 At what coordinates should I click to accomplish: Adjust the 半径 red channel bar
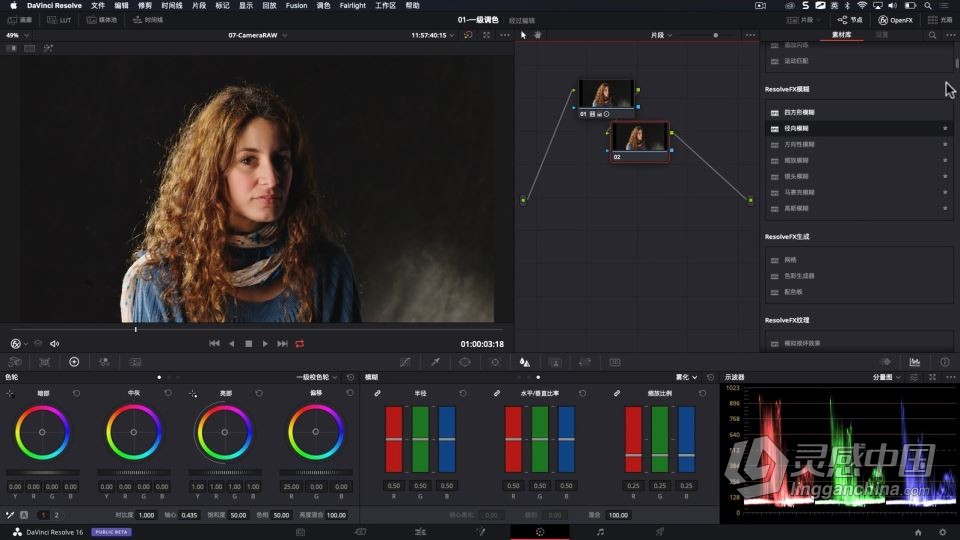point(394,439)
